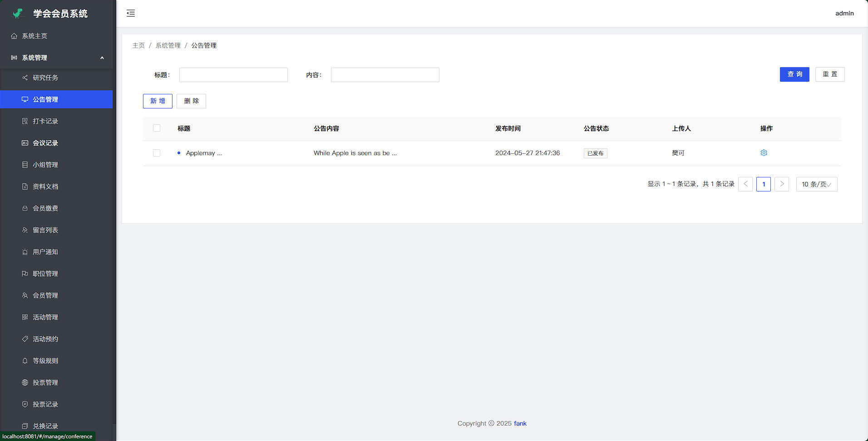Click the 标题 input field
Screen dimensions: 868x441
(x=233, y=75)
